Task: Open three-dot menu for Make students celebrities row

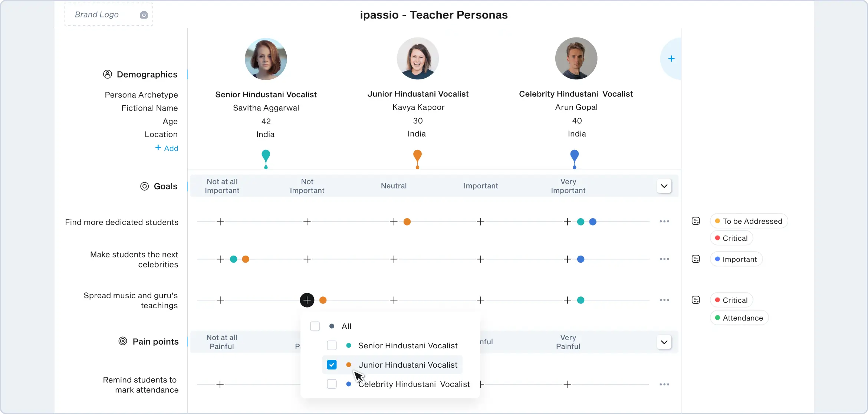Action: (664, 259)
